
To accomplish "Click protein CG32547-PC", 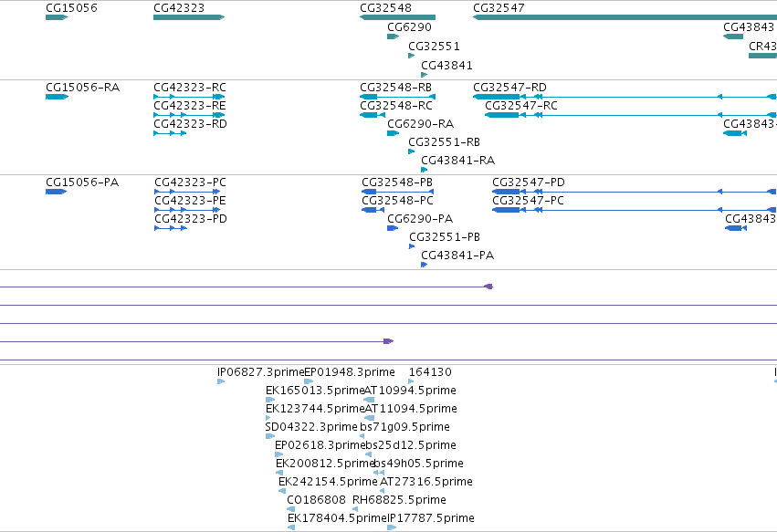I will click(635, 210).
